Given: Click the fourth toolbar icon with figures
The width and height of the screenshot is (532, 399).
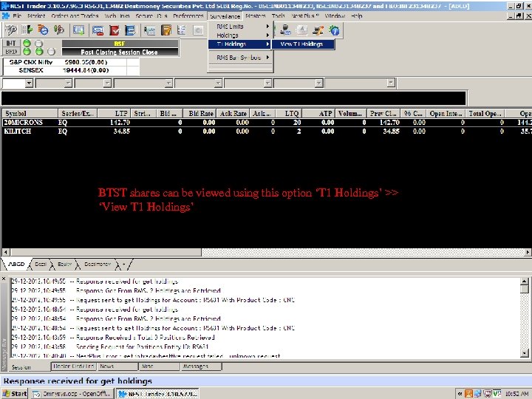Looking at the screenshot, I should [58, 30].
